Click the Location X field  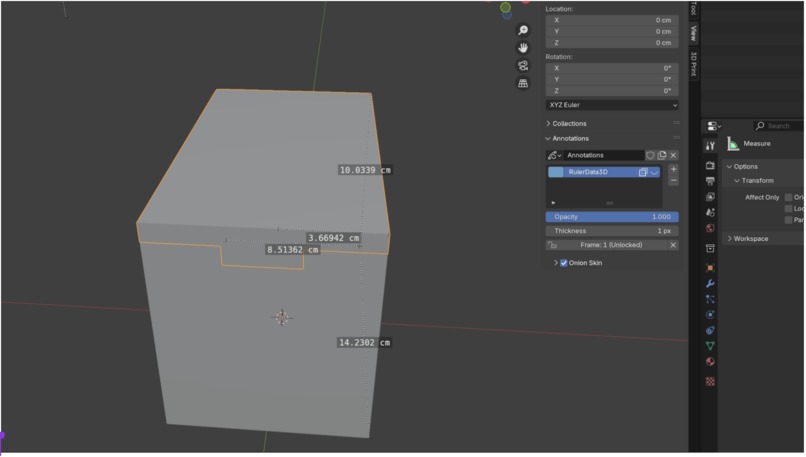pos(612,20)
